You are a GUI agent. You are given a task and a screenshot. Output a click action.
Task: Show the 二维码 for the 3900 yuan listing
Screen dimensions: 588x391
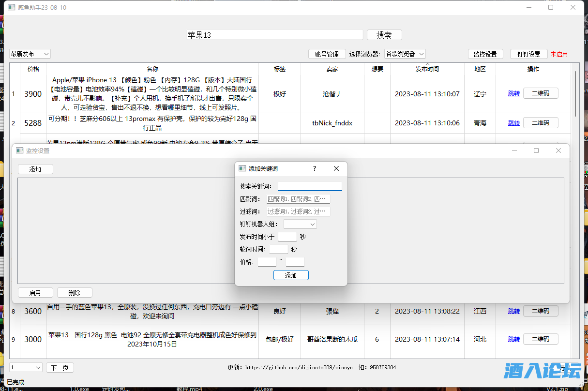click(541, 93)
